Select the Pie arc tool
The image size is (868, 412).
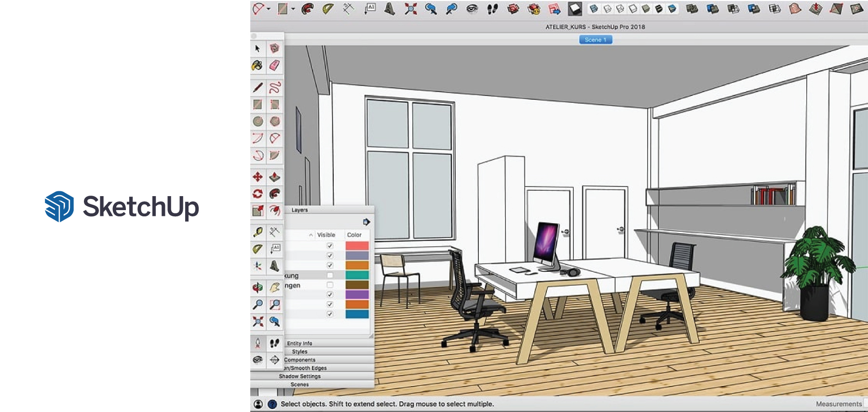tap(274, 155)
